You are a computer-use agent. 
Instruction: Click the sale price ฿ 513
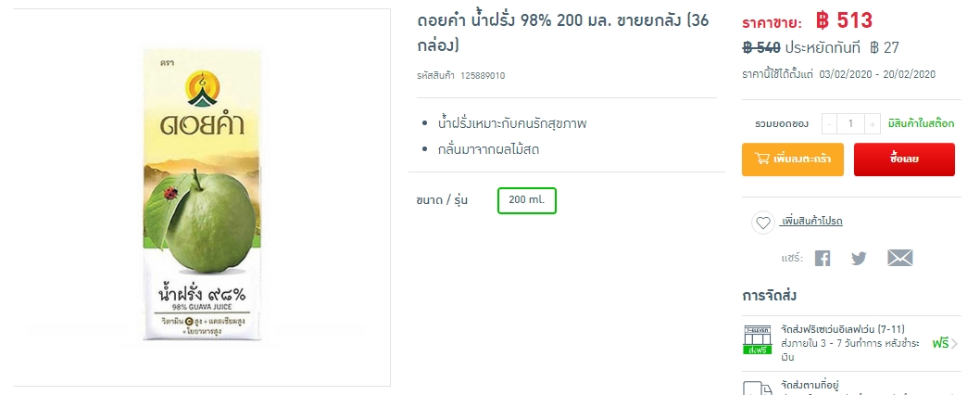[x=844, y=20]
